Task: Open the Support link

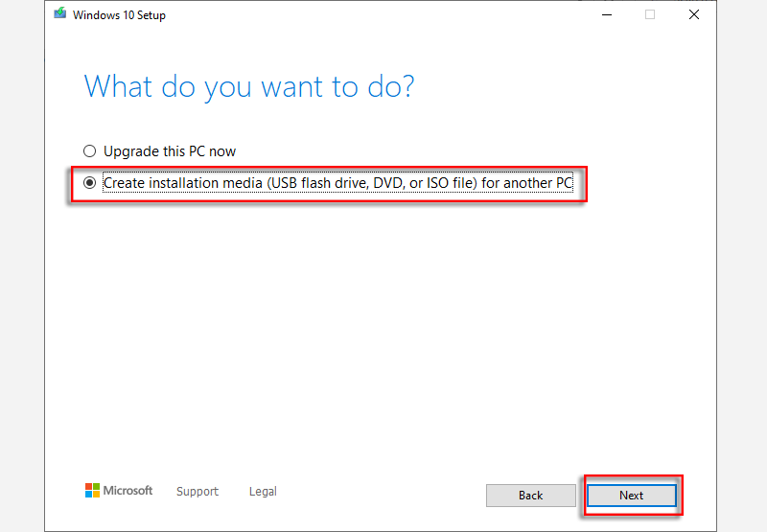Action: click(x=198, y=492)
